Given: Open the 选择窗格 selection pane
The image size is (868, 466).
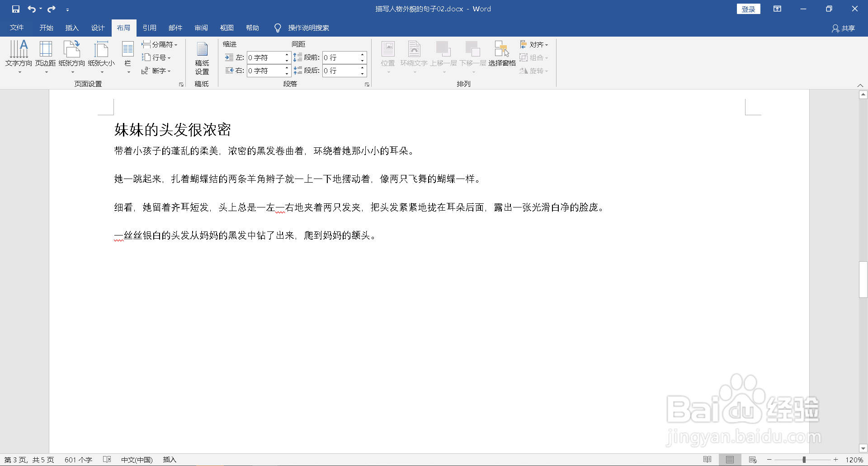Looking at the screenshot, I should pos(502,54).
